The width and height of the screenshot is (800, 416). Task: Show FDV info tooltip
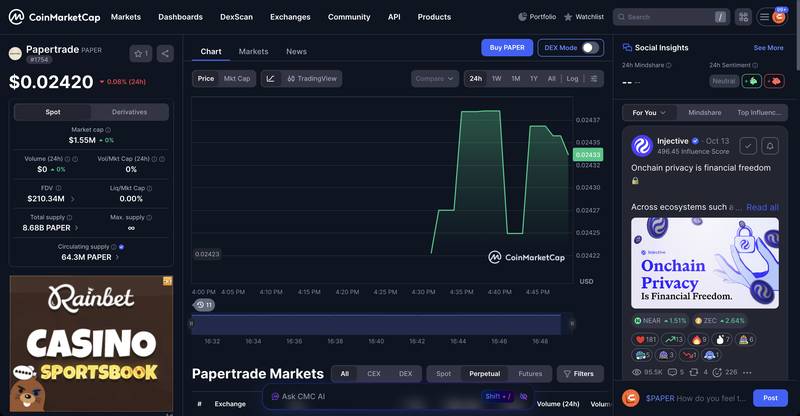(59, 188)
